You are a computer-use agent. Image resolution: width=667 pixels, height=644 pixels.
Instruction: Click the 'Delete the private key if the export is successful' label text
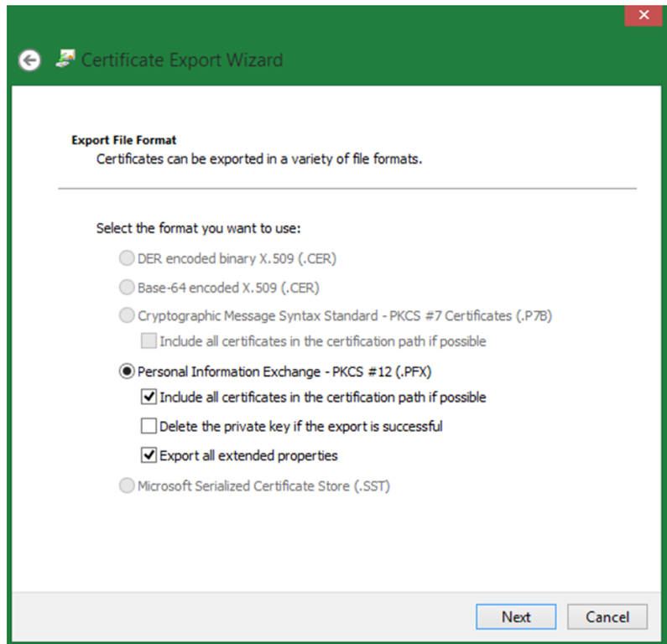pos(300,426)
